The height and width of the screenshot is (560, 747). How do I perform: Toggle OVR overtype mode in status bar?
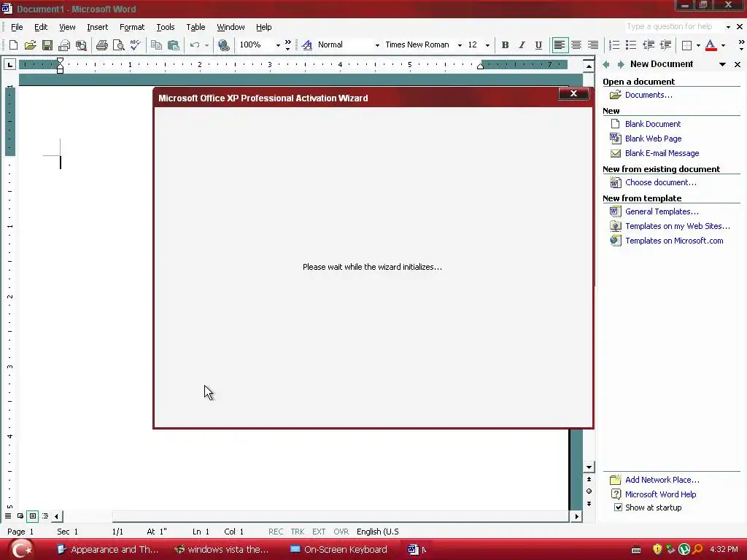pyautogui.click(x=341, y=532)
